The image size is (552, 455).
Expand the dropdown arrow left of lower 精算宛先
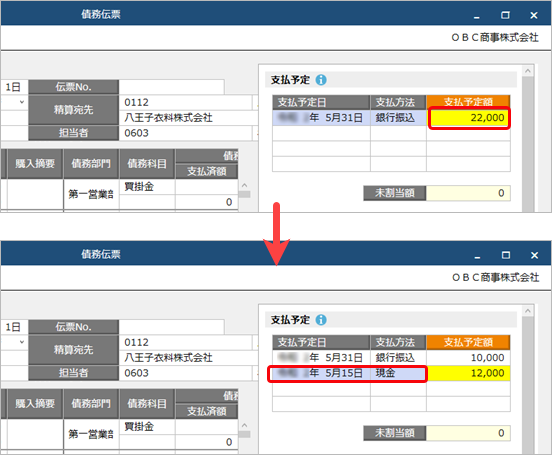point(22,342)
